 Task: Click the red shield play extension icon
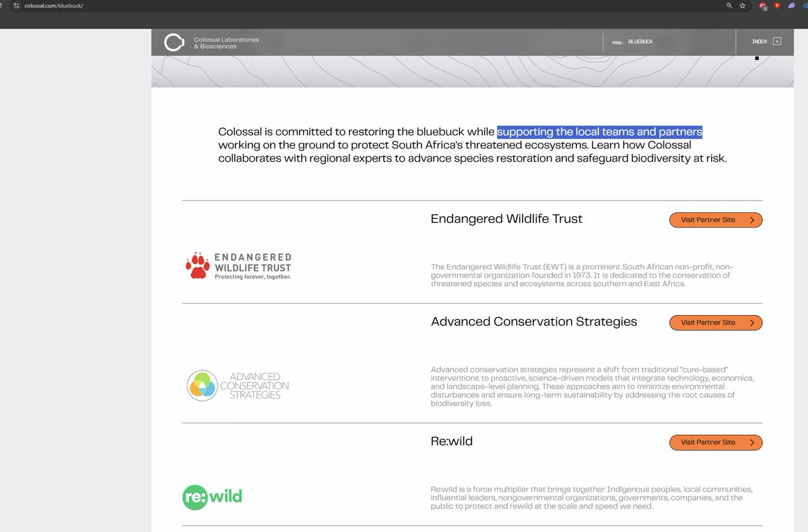pyautogui.click(x=777, y=5)
